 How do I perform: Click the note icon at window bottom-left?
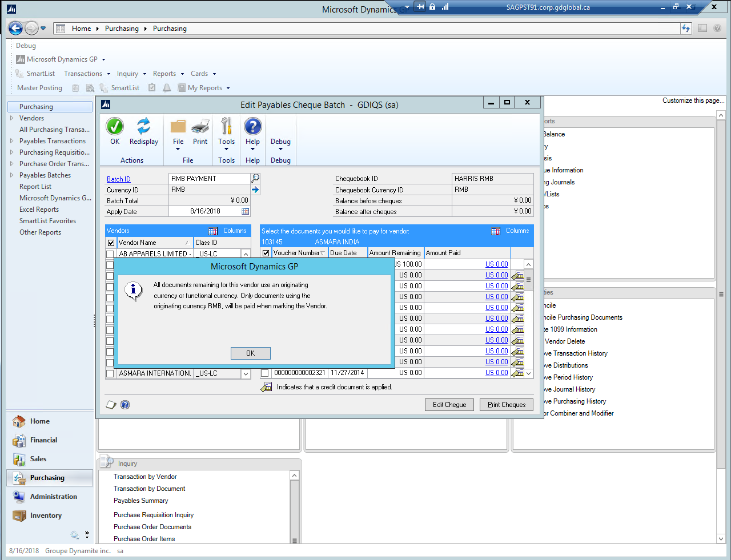(x=111, y=404)
